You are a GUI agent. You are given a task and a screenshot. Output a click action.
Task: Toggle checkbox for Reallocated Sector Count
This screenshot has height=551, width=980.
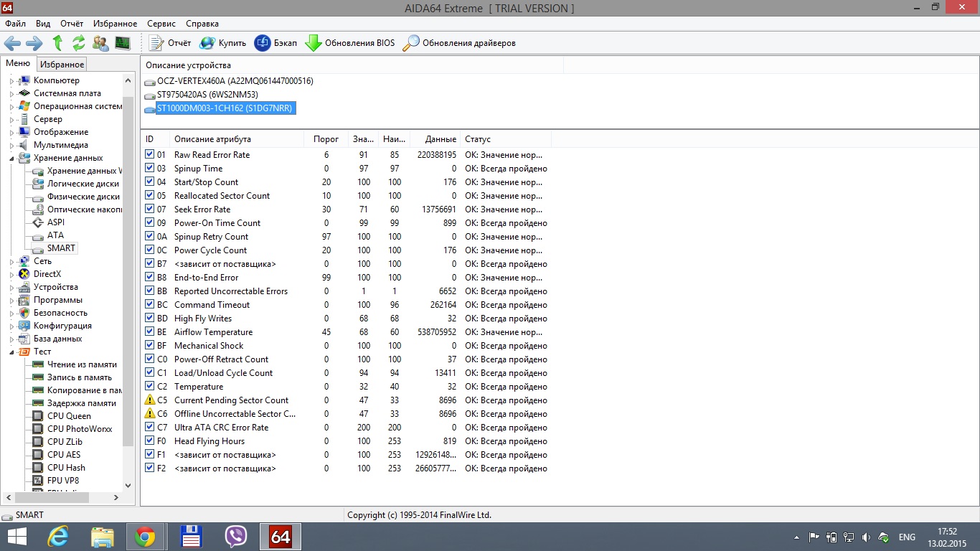[x=149, y=196]
